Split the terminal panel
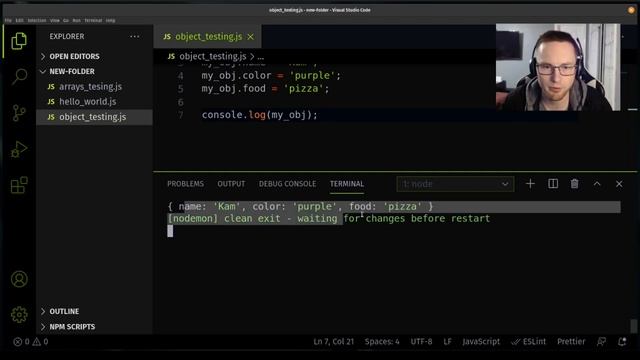This screenshot has height=360, width=640. click(553, 184)
